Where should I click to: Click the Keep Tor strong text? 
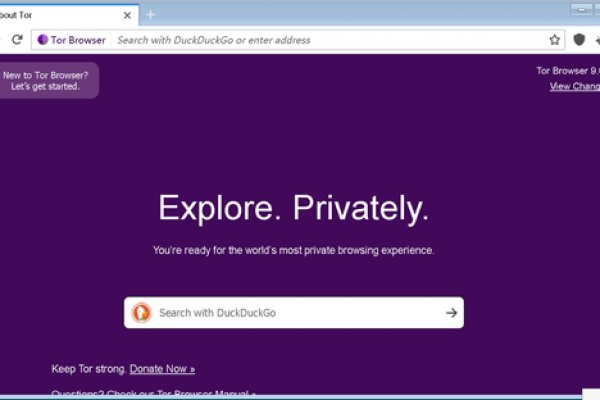pyautogui.click(x=88, y=368)
